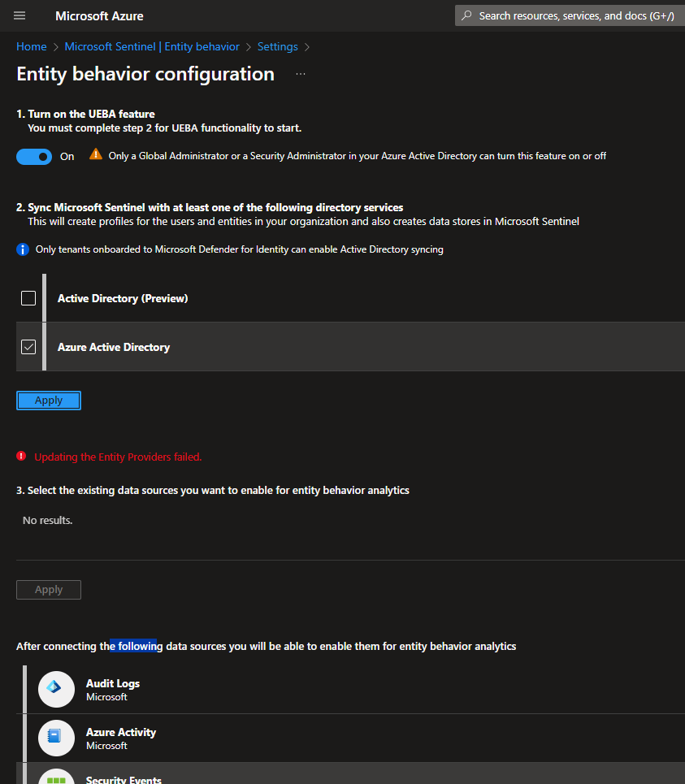Check the Active Directory (Preview) checkbox
The height and width of the screenshot is (784, 685).
pyautogui.click(x=28, y=298)
